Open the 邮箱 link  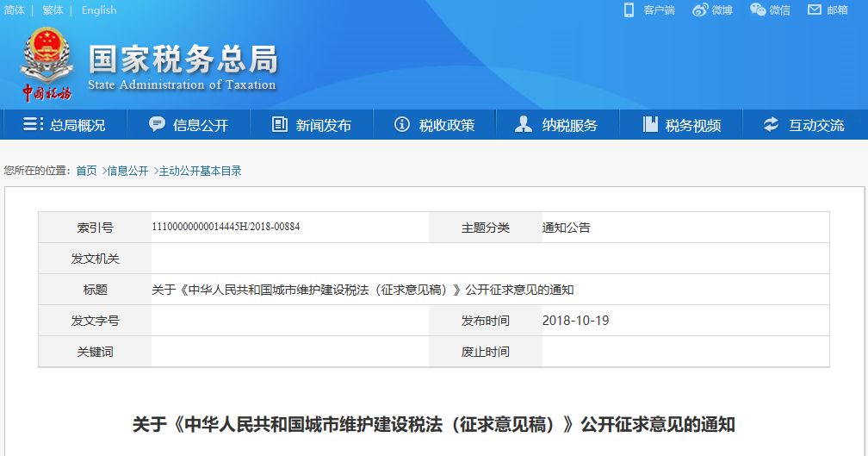(x=838, y=10)
